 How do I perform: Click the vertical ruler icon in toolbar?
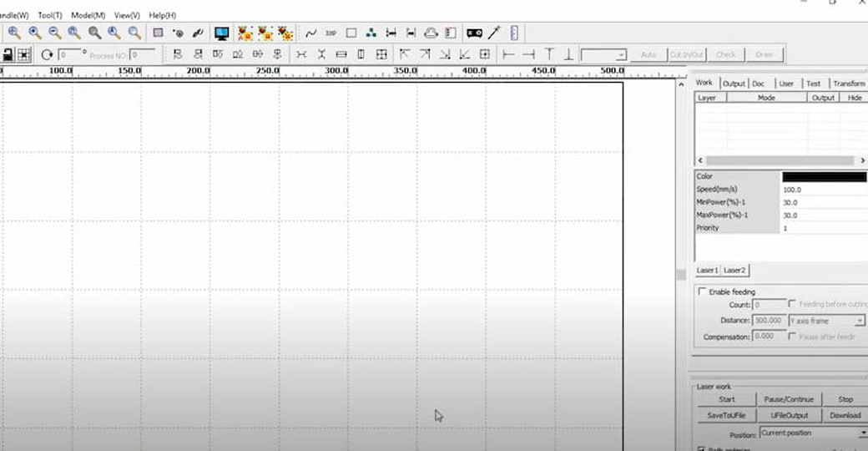click(x=514, y=33)
